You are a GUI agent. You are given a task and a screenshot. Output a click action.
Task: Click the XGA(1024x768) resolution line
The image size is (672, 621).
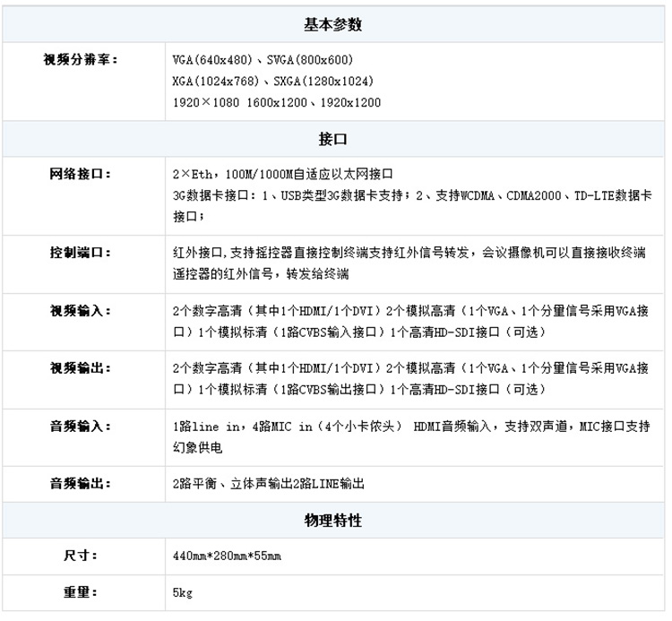(273, 82)
